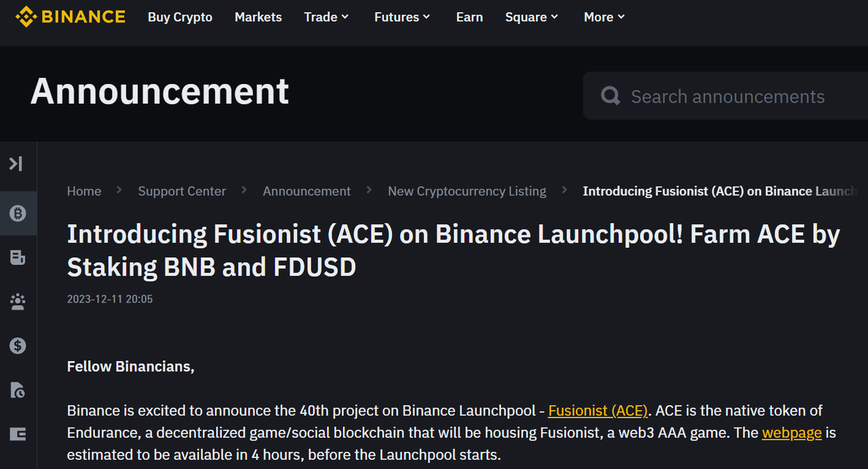Open the latest news sidebar icon
Screen dimensions: 868x469
click(x=17, y=257)
